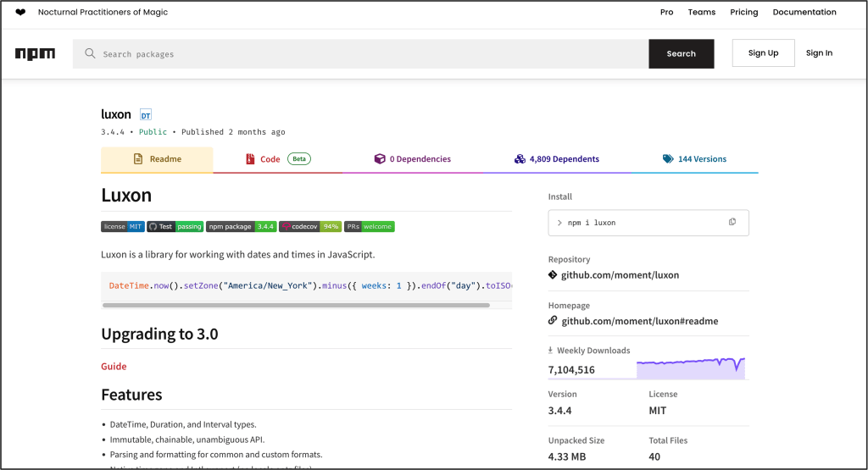Open the Documentation menu link
The height and width of the screenshot is (470, 868).
804,12
